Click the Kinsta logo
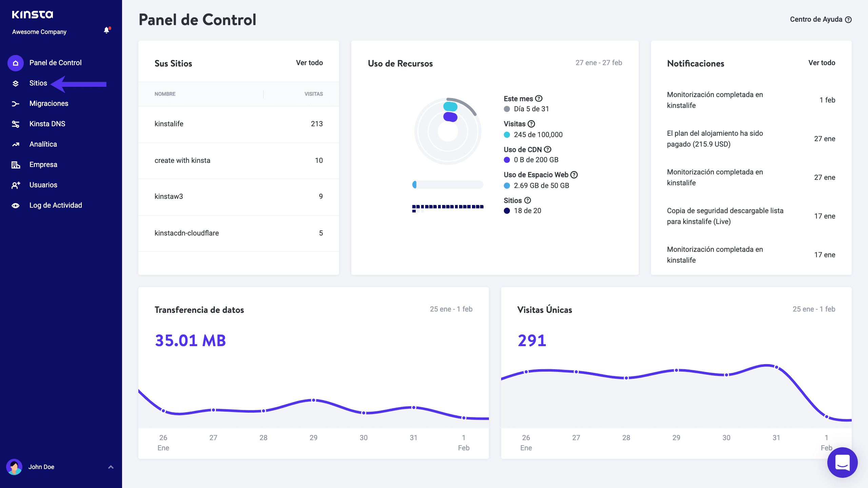The height and width of the screenshot is (488, 868). click(x=33, y=14)
